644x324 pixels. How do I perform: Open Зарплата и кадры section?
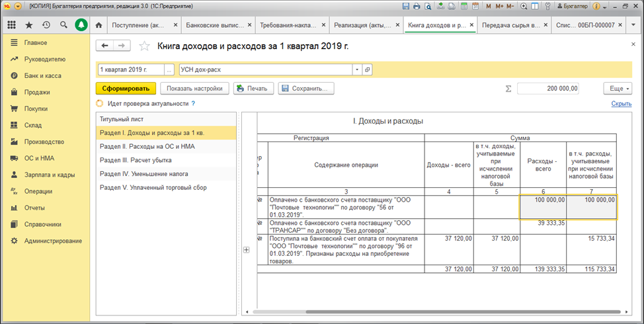pos(50,175)
